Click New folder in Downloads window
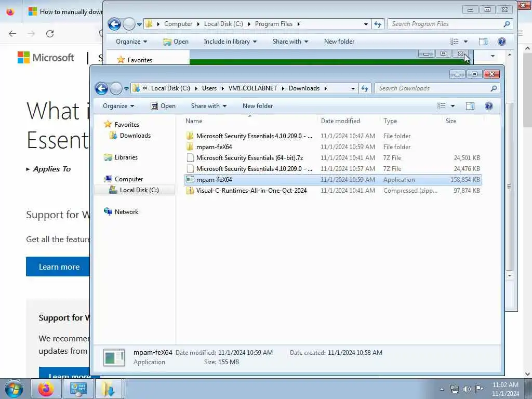 click(x=258, y=106)
